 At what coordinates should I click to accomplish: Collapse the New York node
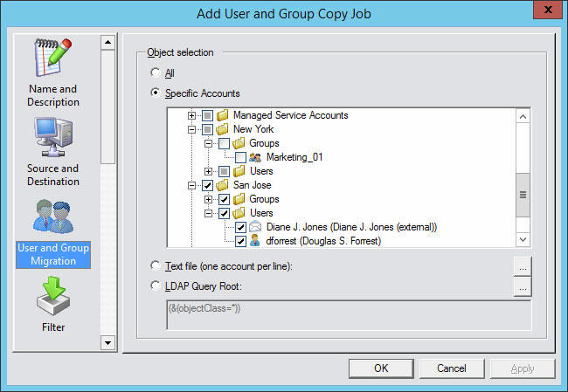click(x=191, y=129)
